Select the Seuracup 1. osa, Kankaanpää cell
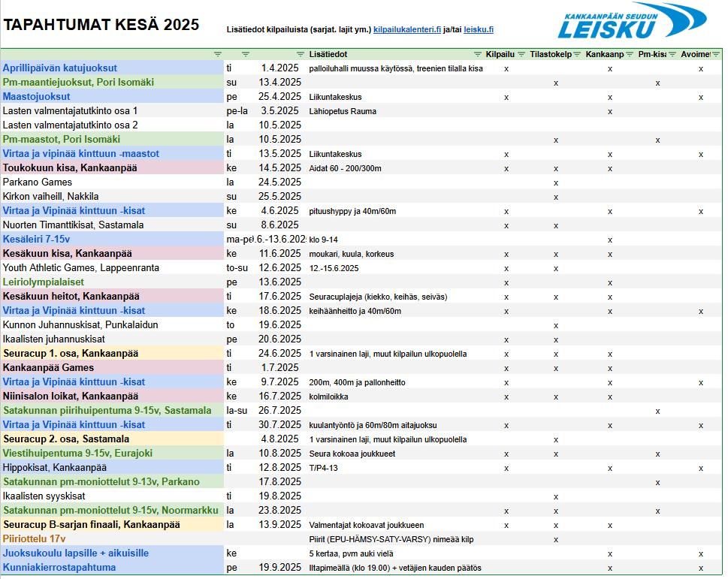 tap(113, 354)
